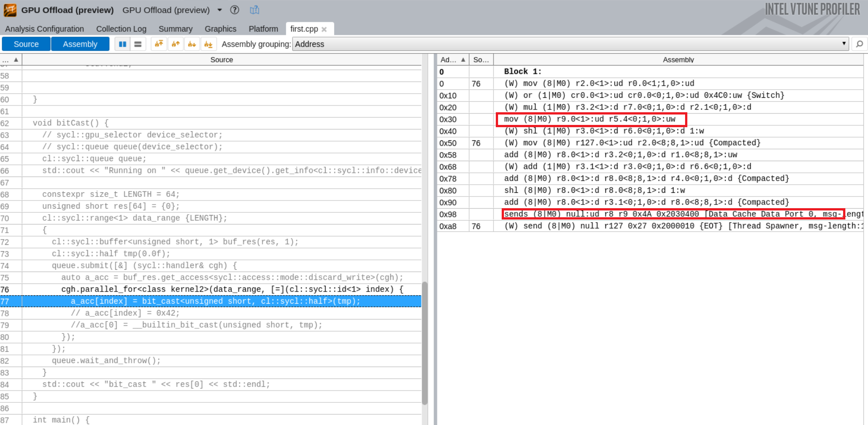Screen dimensions: 868x425
Task: Click the search magnifier icon
Action: click(x=859, y=44)
